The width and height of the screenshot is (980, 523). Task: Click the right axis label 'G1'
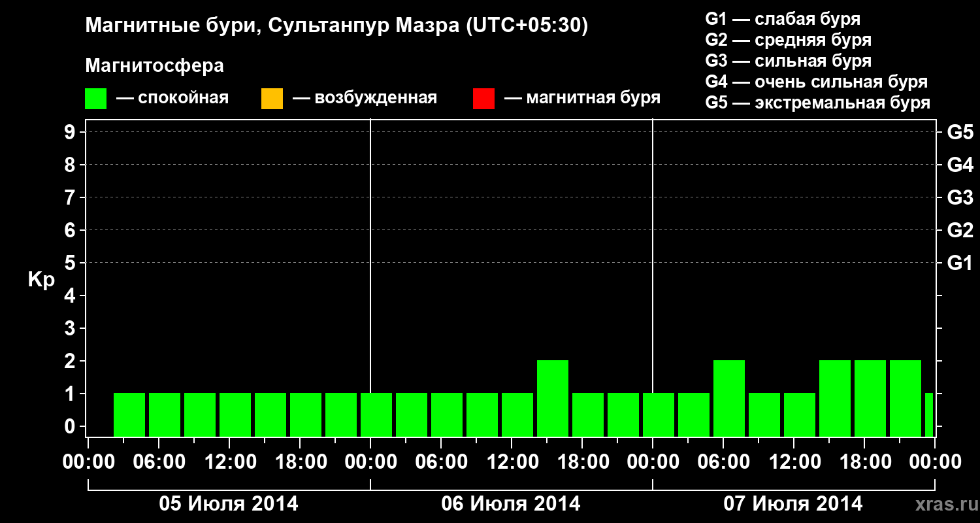click(960, 263)
